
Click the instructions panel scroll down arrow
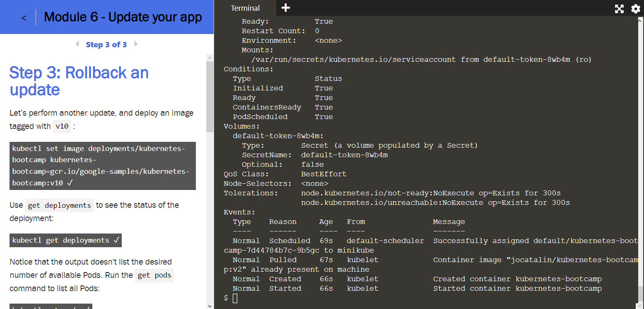210,306
